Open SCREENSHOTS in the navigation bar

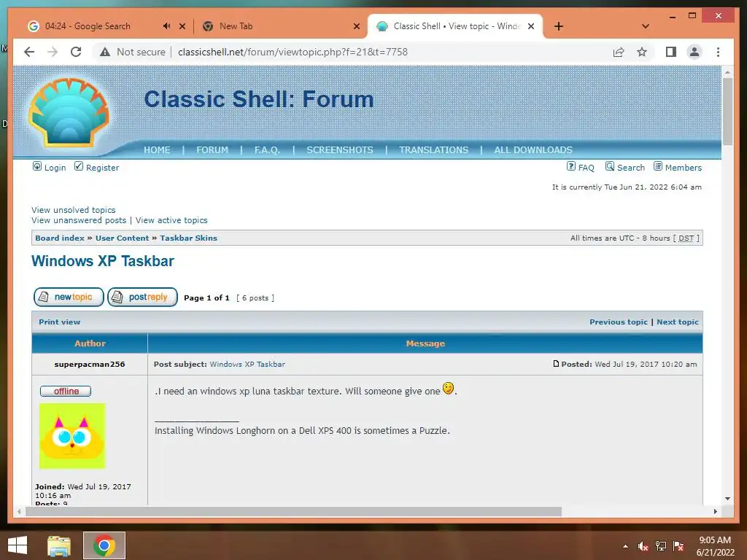[x=340, y=150]
